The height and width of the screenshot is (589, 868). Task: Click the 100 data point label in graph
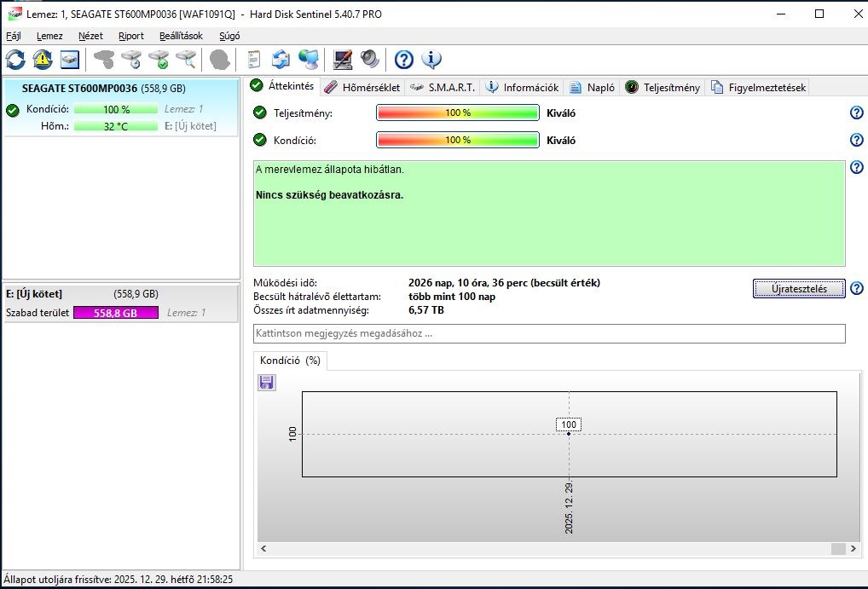point(569,424)
